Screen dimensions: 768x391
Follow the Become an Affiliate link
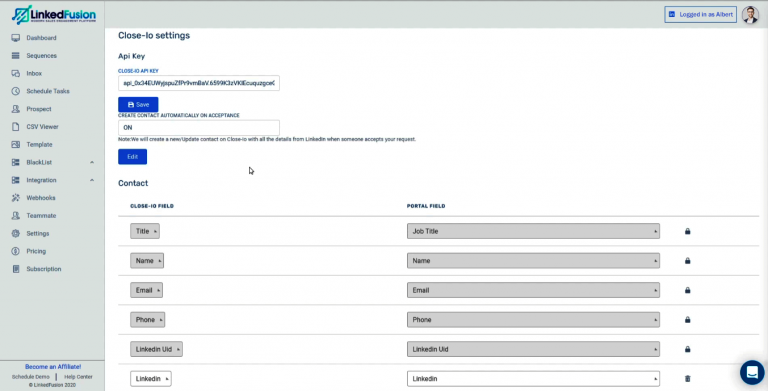(x=53, y=367)
